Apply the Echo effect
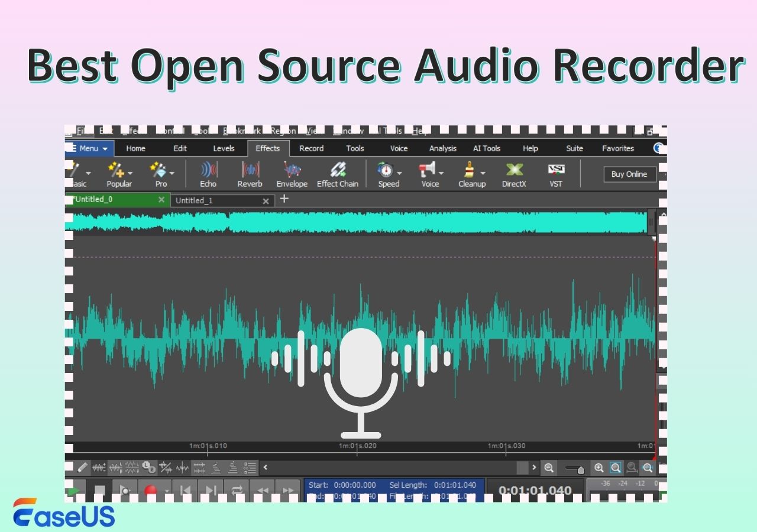Screen dimensions: 757x532 click(x=208, y=174)
